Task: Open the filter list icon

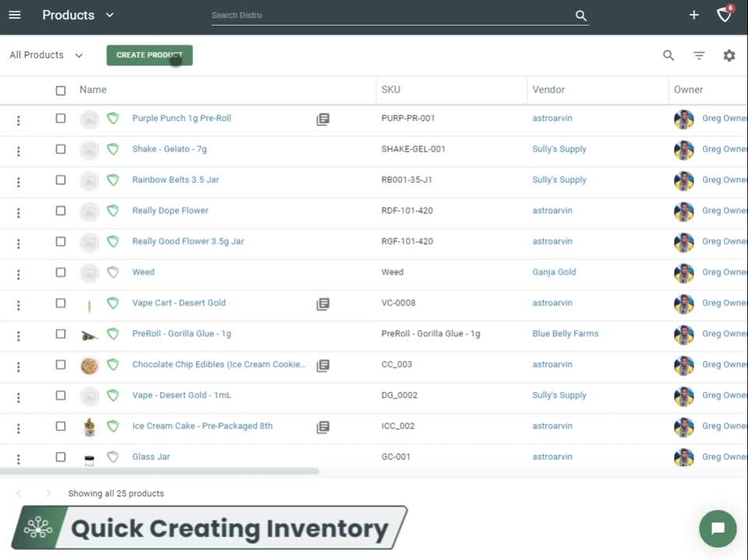Action: click(x=699, y=55)
